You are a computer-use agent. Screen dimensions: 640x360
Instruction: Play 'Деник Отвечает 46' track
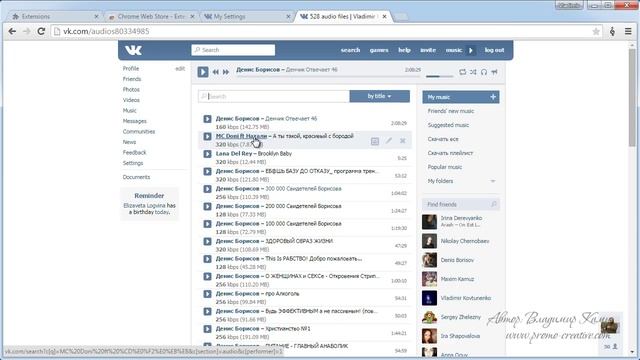(x=207, y=119)
